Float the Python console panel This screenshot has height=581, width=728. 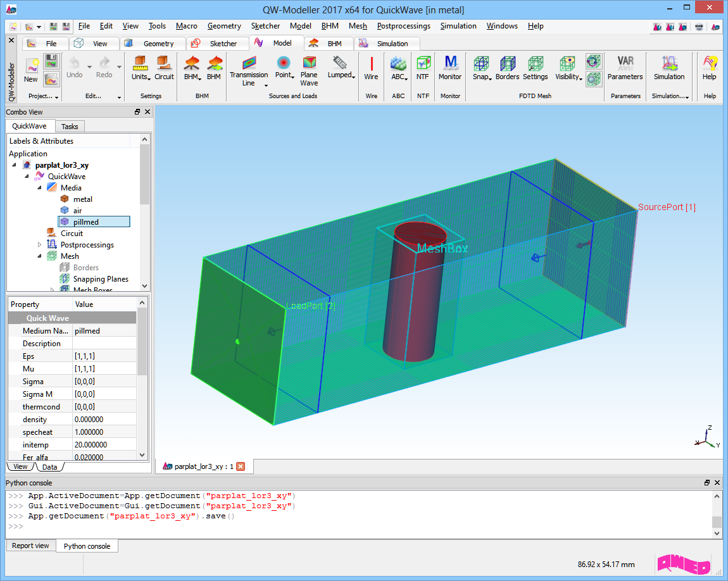707,483
